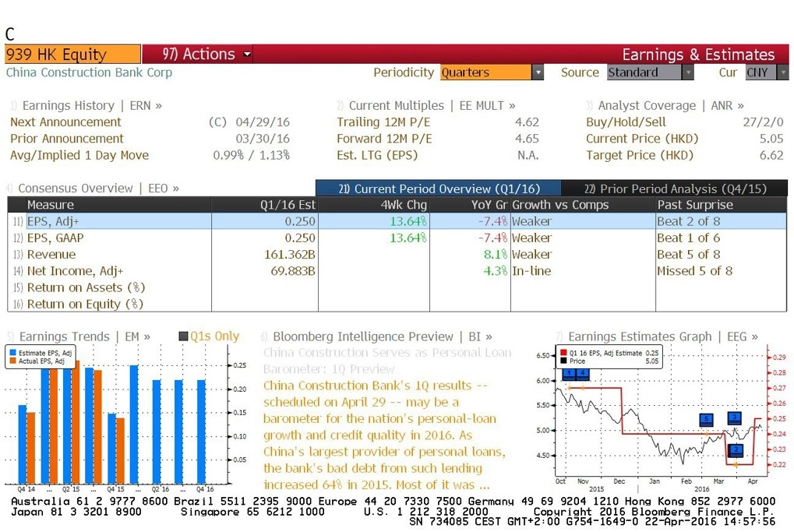
Task: Expand the CNY currency dropdown
Action: point(783,72)
